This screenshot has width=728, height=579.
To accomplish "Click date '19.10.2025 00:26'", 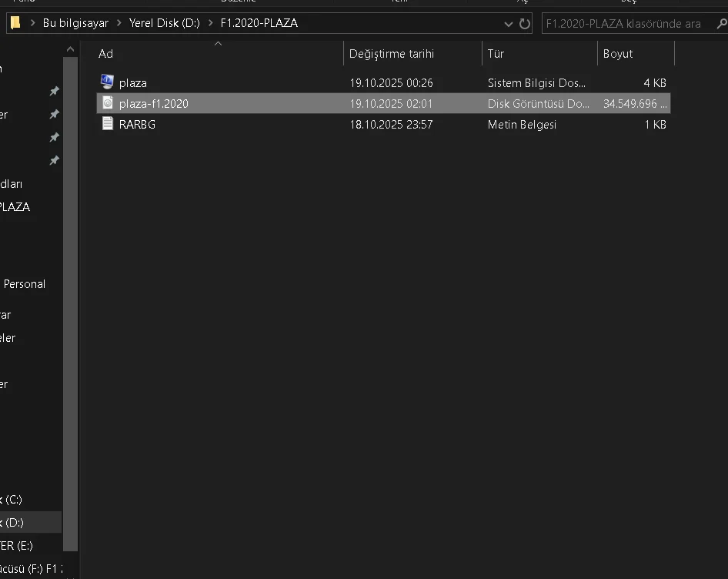I will click(x=391, y=82).
